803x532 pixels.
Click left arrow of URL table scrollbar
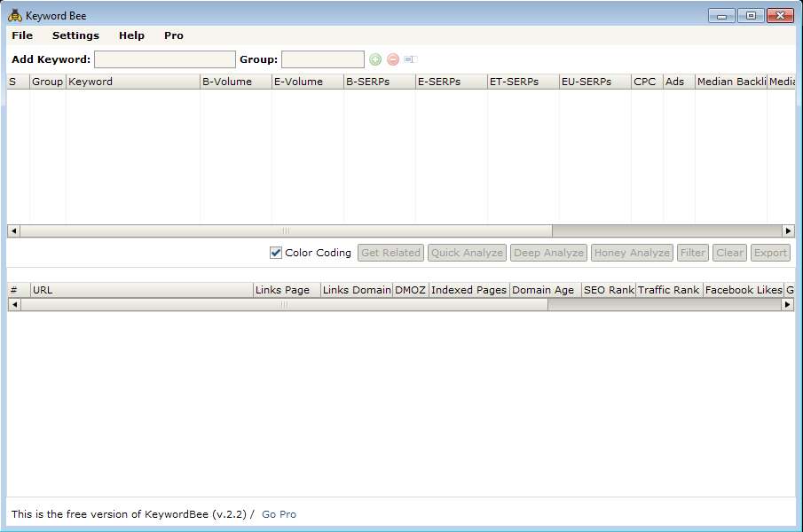click(14, 304)
